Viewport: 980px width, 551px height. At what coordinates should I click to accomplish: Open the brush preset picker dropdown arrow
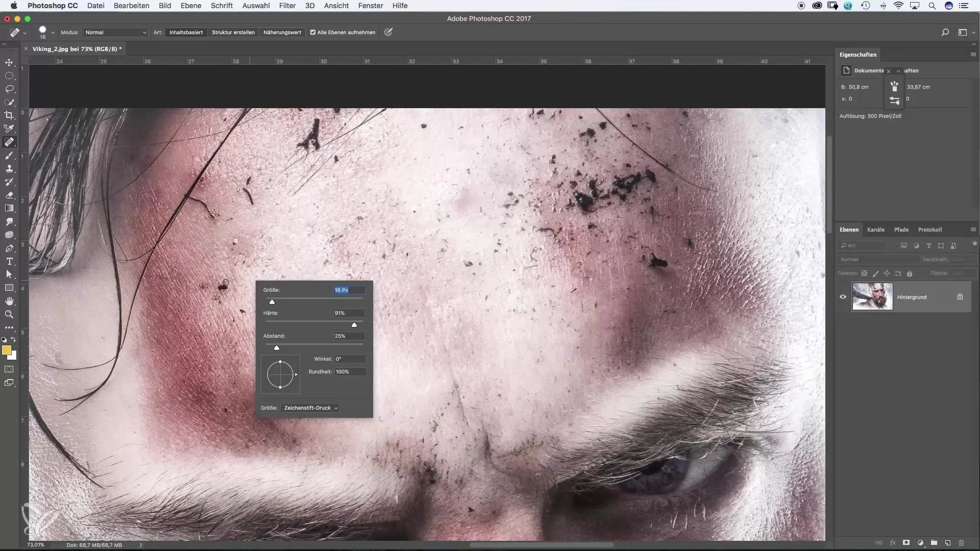(53, 33)
